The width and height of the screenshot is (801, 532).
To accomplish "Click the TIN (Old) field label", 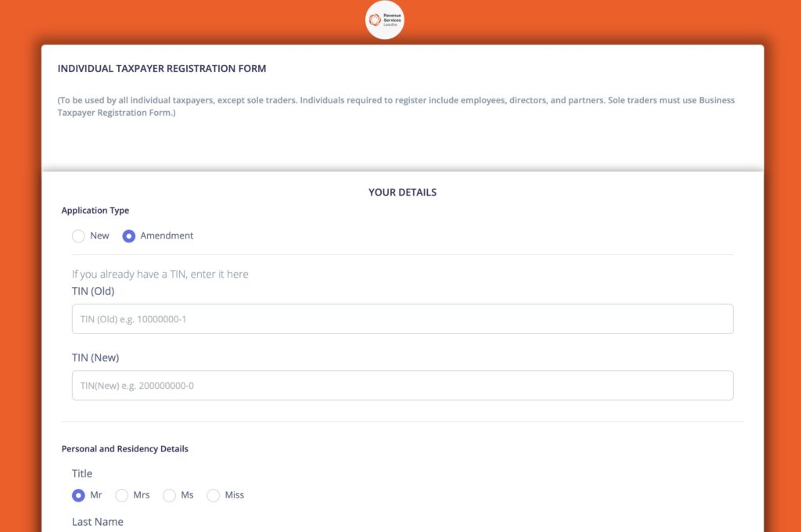I will [93, 291].
